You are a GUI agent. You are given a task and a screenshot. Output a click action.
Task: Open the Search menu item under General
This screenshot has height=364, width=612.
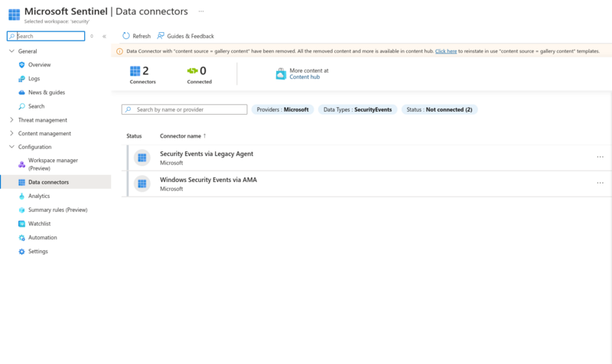pos(36,106)
